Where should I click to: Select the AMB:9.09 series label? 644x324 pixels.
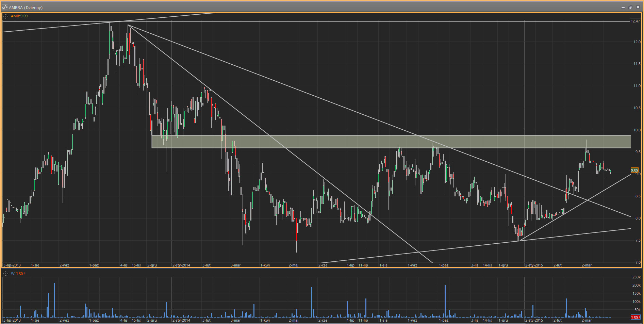point(19,16)
